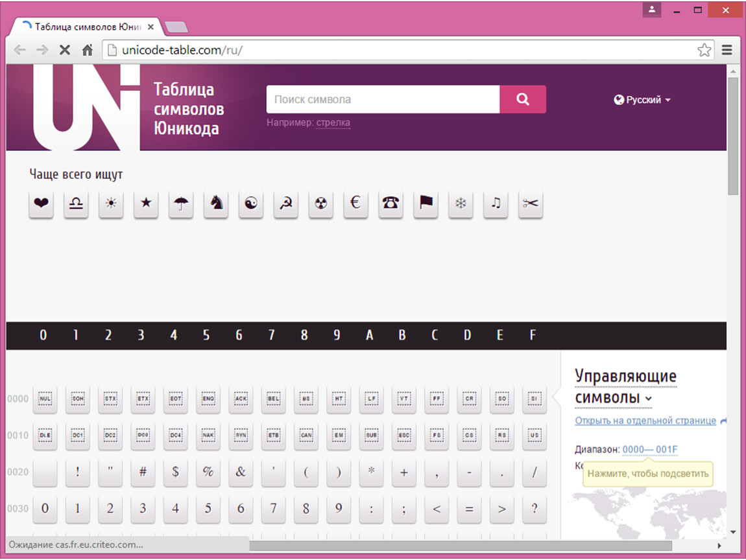Select the radioactive sign symbol

[321, 204]
